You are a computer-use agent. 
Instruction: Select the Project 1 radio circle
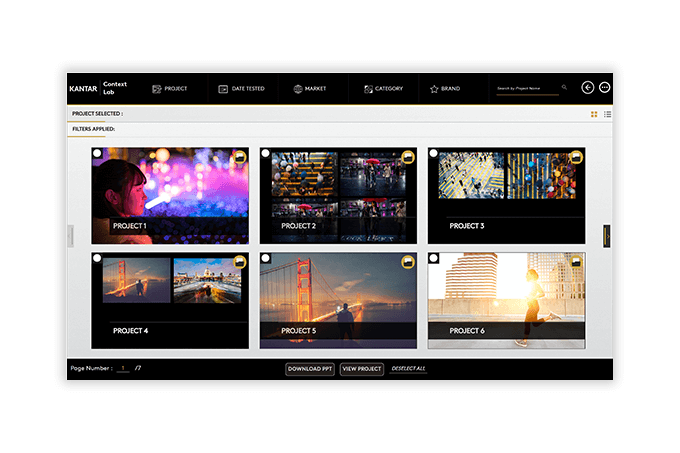pos(97,154)
